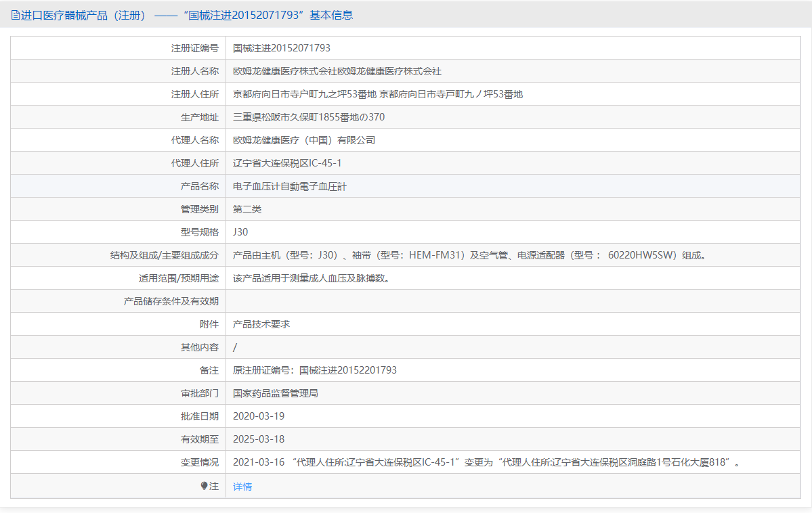Click the structure text mentioning HEM-FM31
Image resolution: width=812 pixels, height=513 pixels.
pyautogui.click(x=470, y=255)
